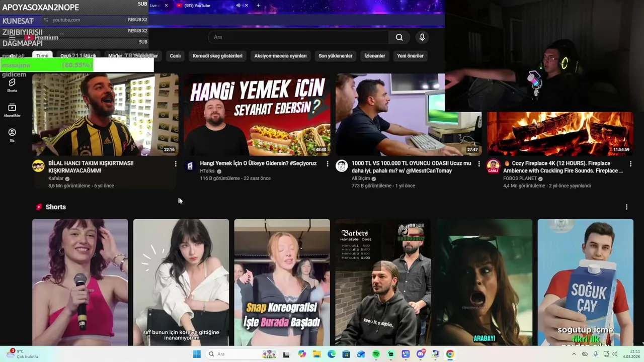The height and width of the screenshot is (362, 644).
Task: Open Task View from the taskbar
Action: click(x=286, y=354)
